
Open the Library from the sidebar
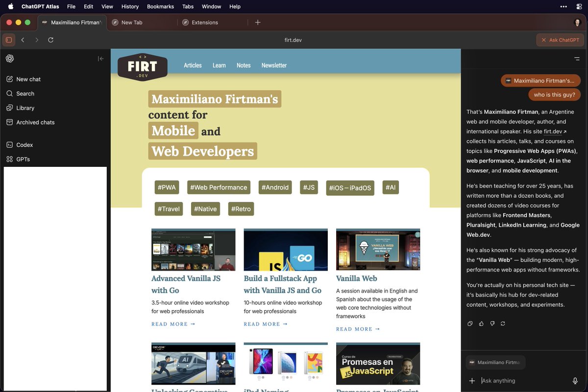(24, 108)
